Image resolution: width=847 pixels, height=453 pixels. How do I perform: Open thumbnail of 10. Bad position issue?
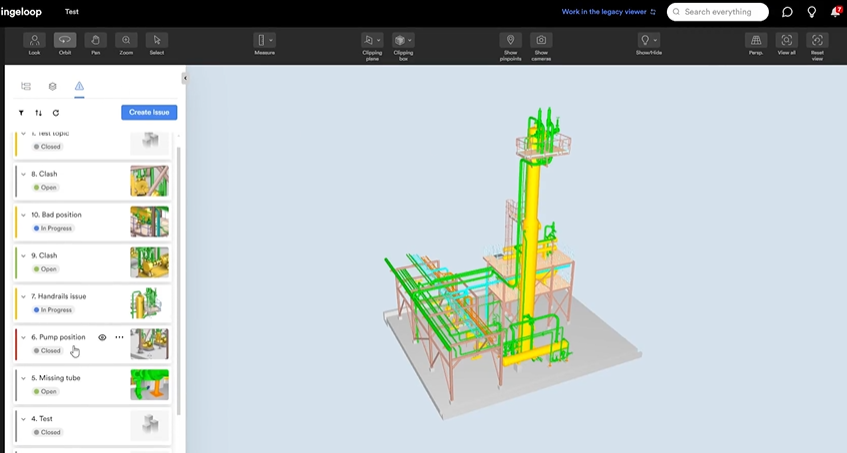(x=150, y=221)
